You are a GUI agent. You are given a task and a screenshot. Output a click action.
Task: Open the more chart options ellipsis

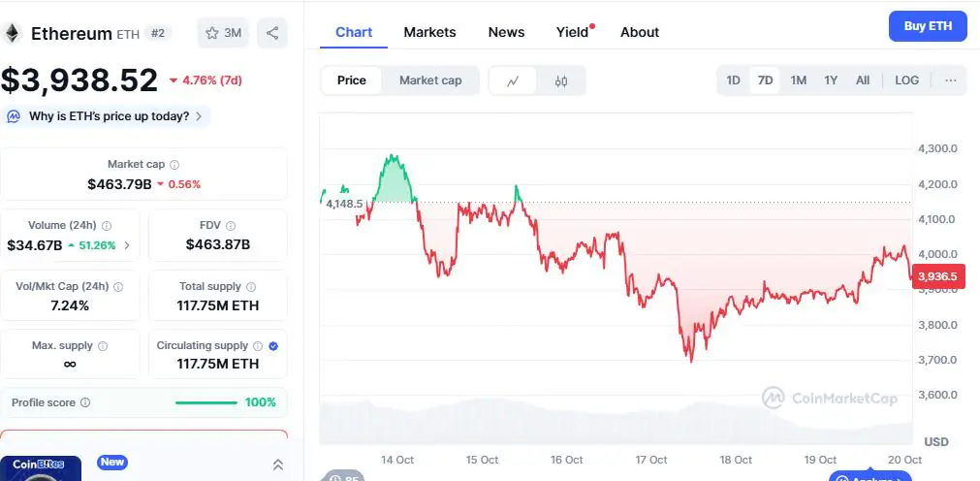[x=950, y=80]
